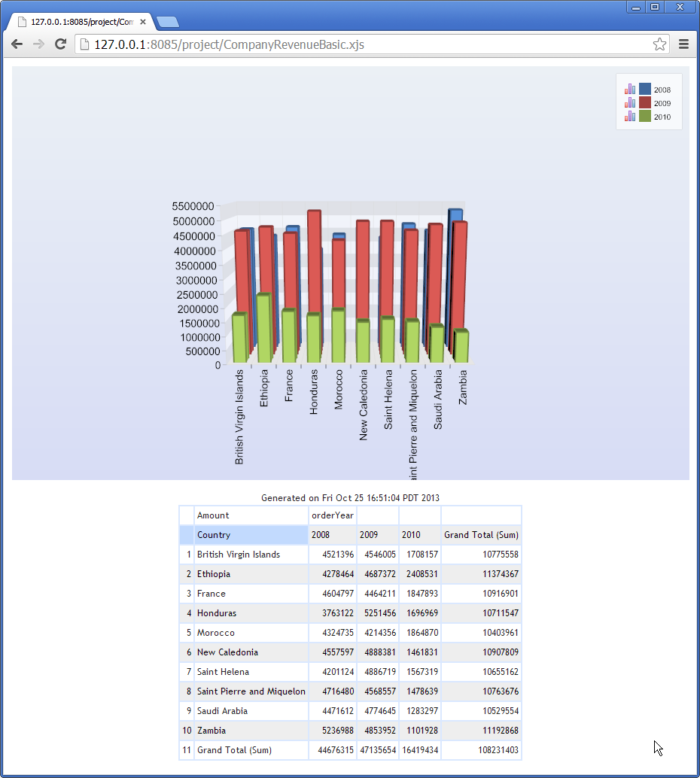Select the Ethiopia table cell

click(251, 574)
